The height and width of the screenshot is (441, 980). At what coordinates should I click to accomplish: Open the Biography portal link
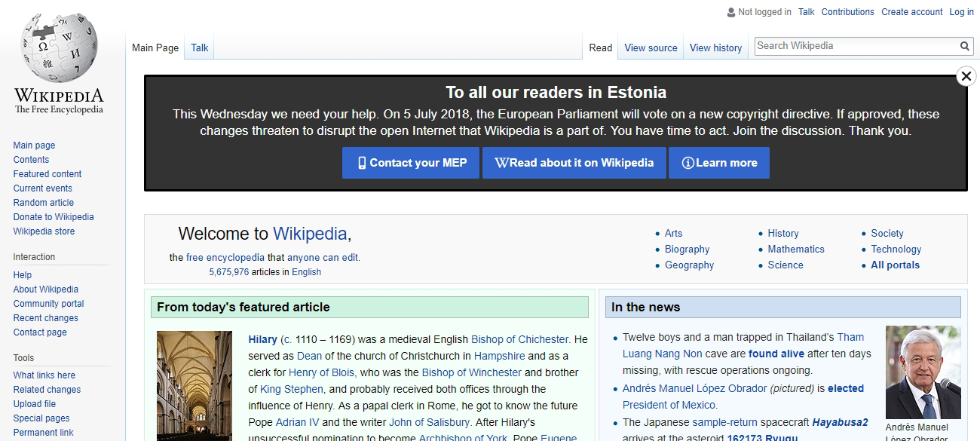click(688, 250)
